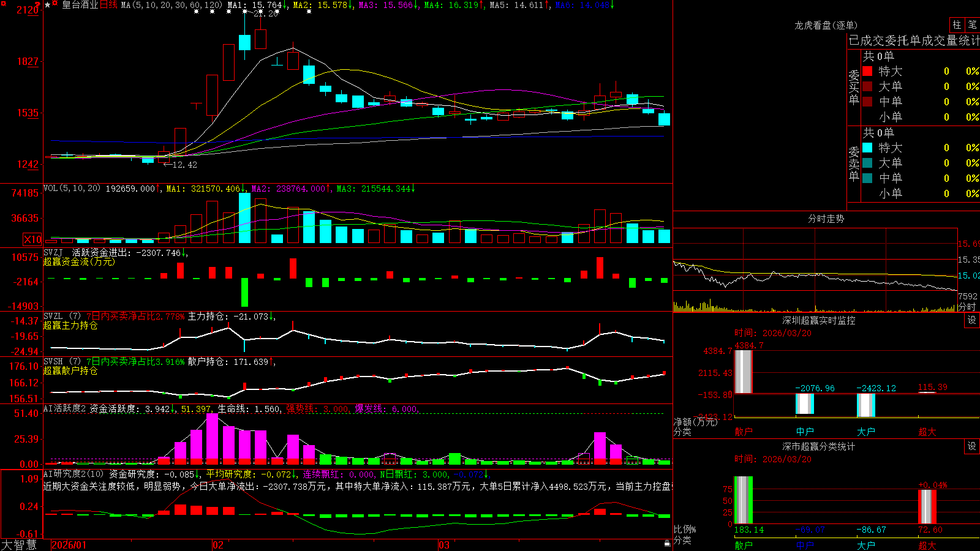Click the 已成交委托单成交量统计 header
This screenshot has width=980, height=551.
pyautogui.click(x=914, y=40)
